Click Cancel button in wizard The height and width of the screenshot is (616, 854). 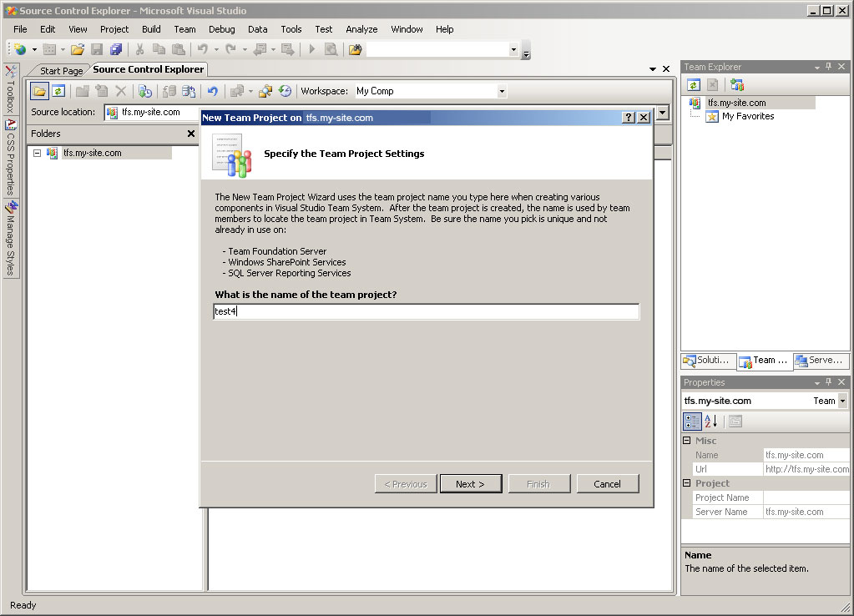pos(607,483)
